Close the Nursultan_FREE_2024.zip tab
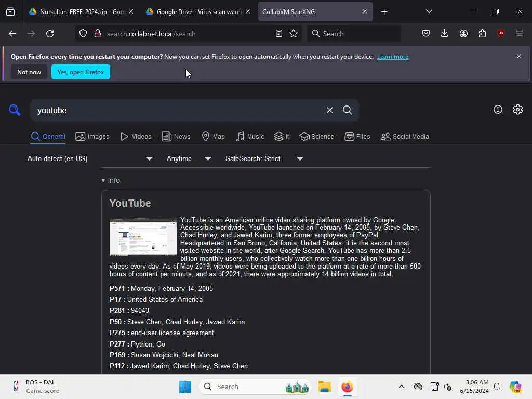The height and width of the screenshot is (399, 532). pos(131,11)
